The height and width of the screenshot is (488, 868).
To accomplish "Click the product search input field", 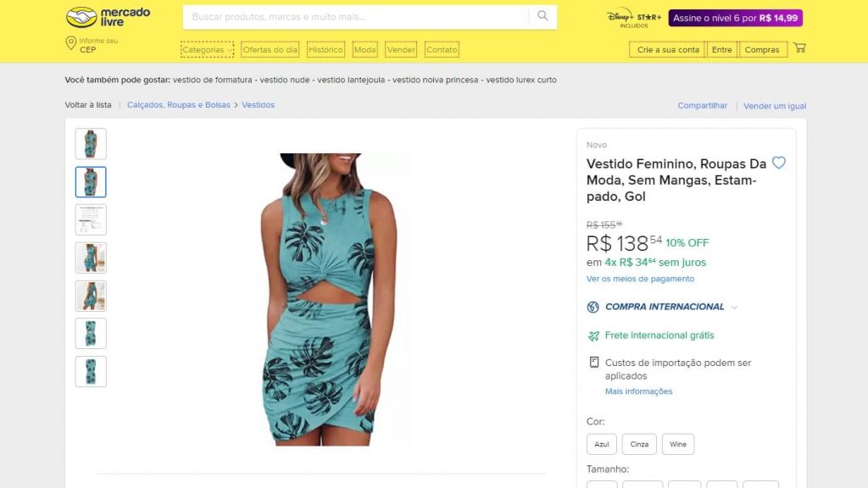I will [x=356, y=17].
